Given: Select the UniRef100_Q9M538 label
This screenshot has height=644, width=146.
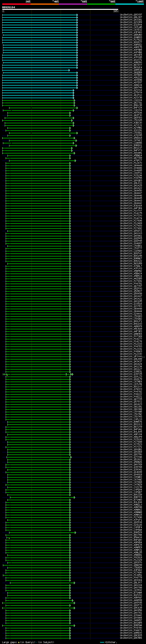Looking at the screenshot, I should point(131,70).
